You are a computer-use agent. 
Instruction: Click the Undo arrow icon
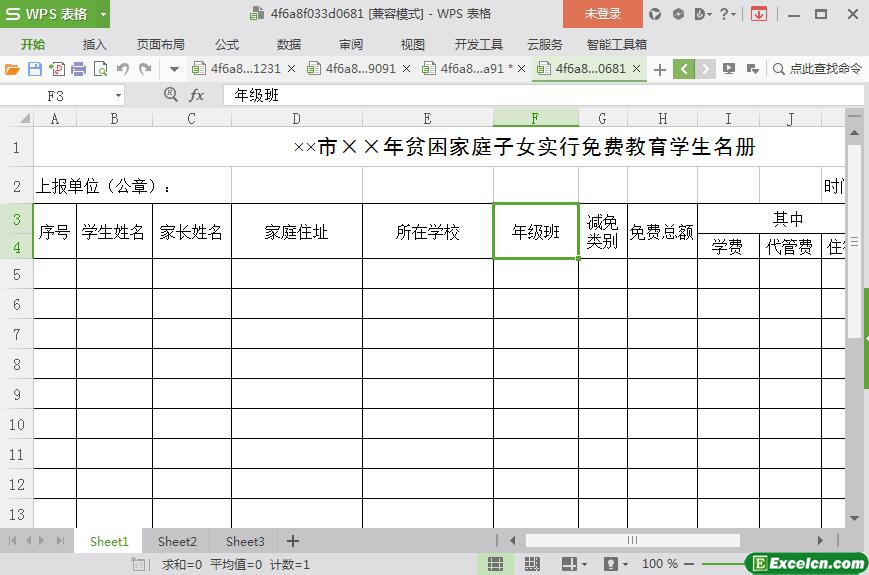tap(123, 69)
